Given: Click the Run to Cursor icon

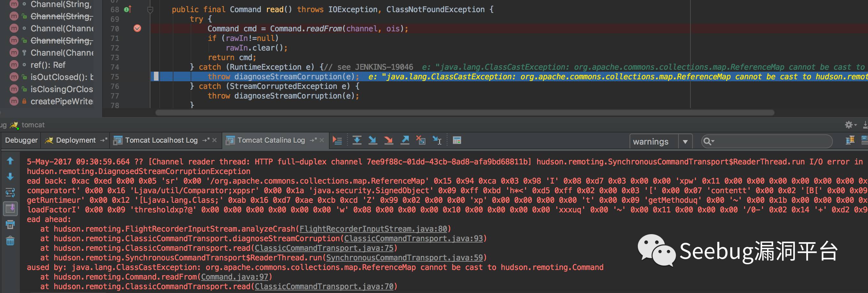Looking at the screenshot, I should 437,140.
